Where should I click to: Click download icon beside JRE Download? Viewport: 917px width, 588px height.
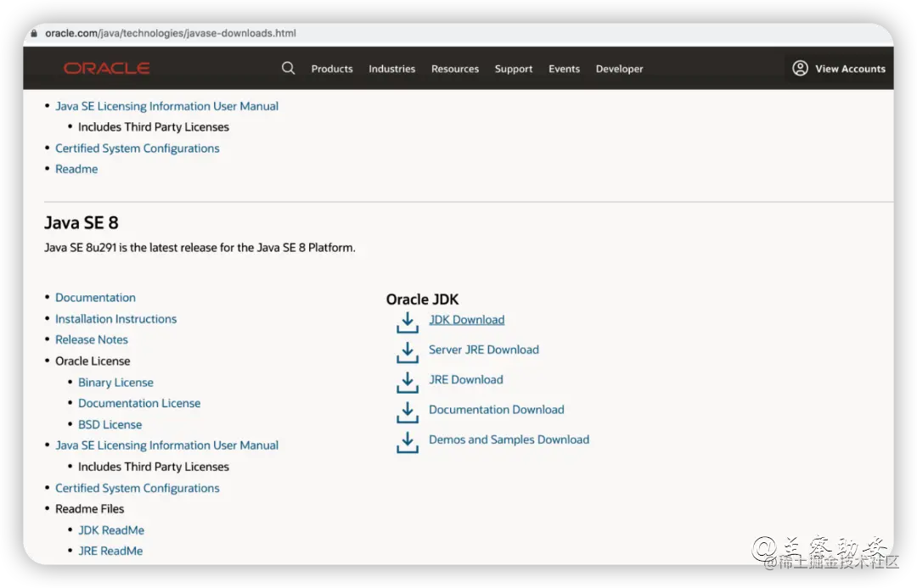[408, 382]
